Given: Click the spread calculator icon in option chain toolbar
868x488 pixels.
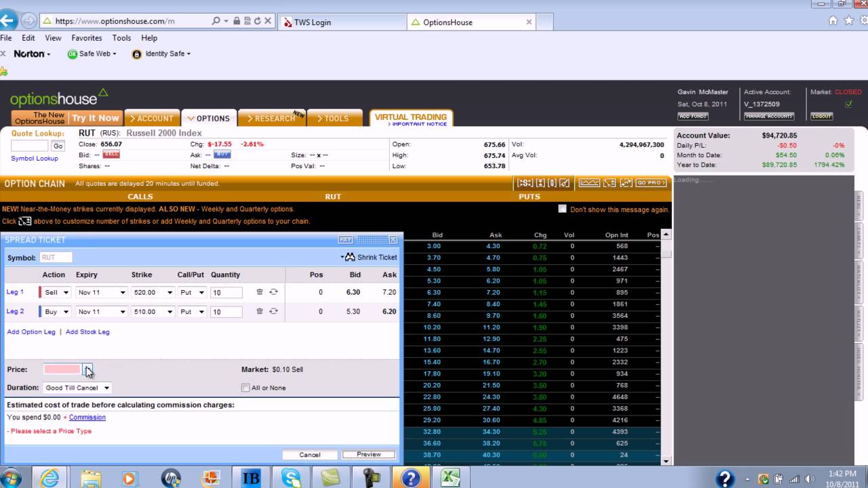Looking at the screenshot, I should coord(610,183).
